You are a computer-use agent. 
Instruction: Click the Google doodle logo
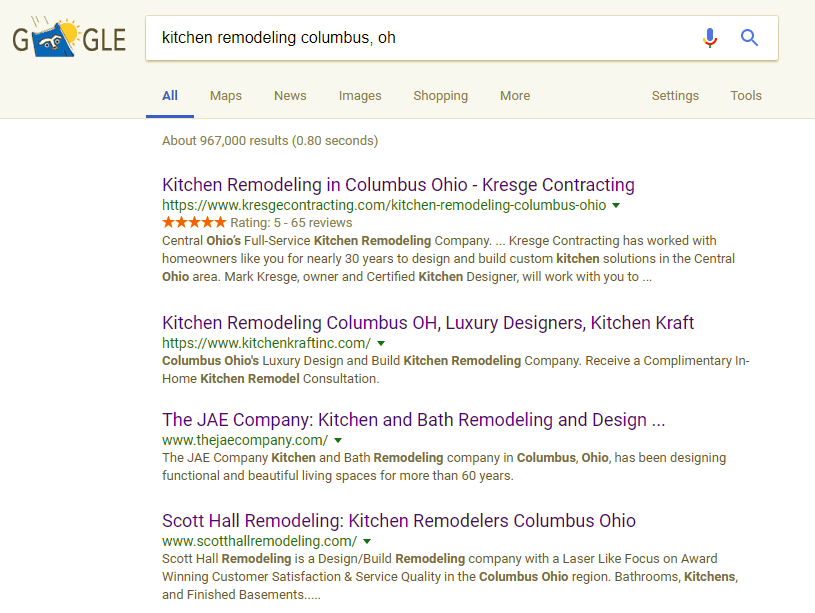tap(68, 39)
